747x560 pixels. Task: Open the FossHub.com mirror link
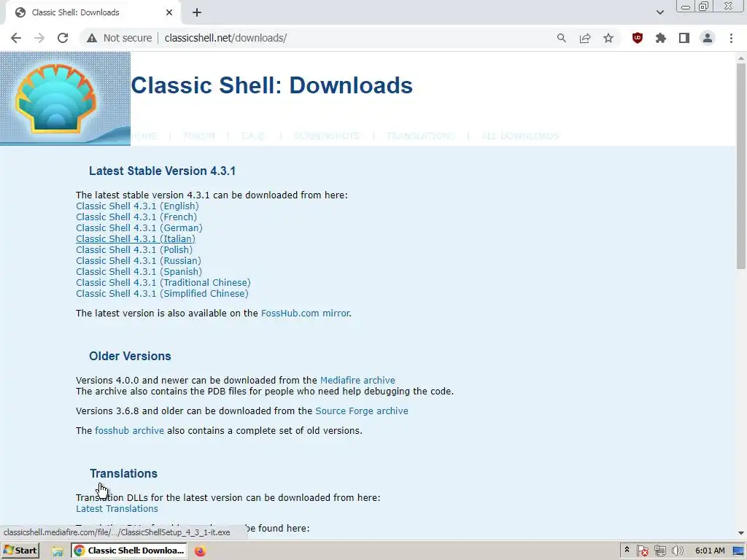(x=306, y=314)
